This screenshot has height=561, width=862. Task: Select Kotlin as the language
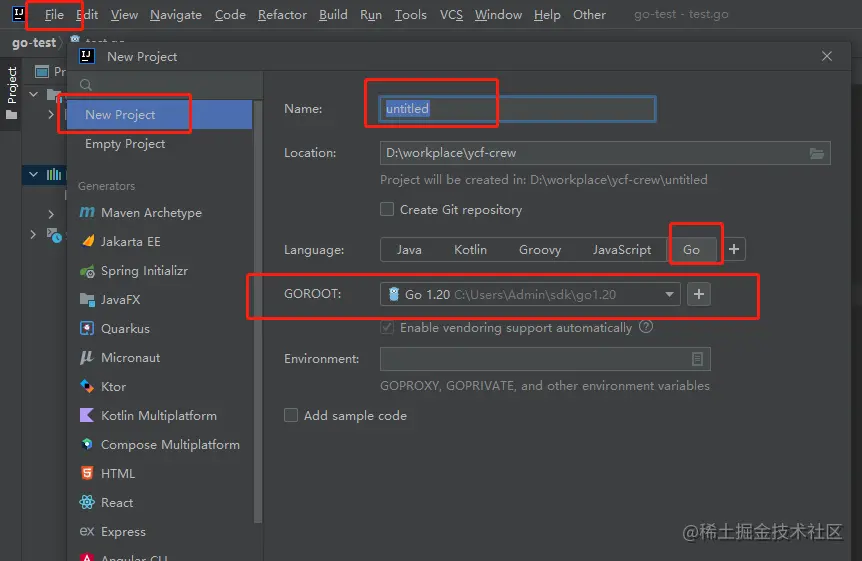tap(471, 250)
